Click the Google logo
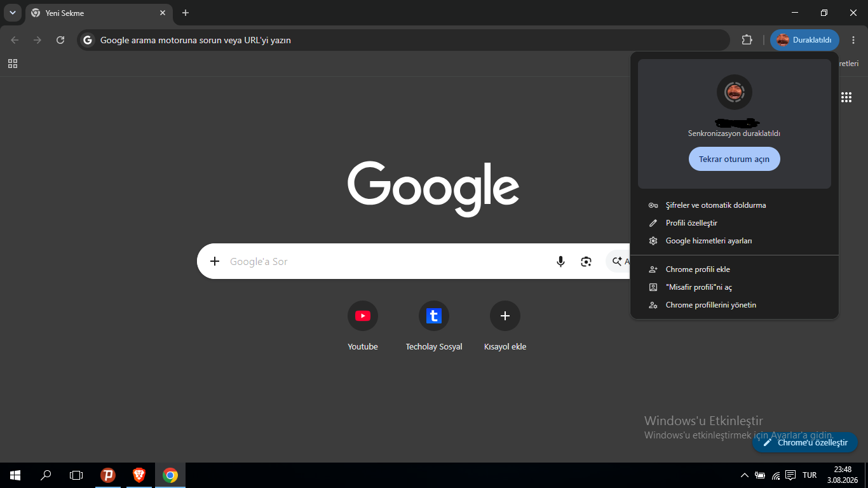The width and height of the screenshot is (868, 488). [x=433, y=189]
